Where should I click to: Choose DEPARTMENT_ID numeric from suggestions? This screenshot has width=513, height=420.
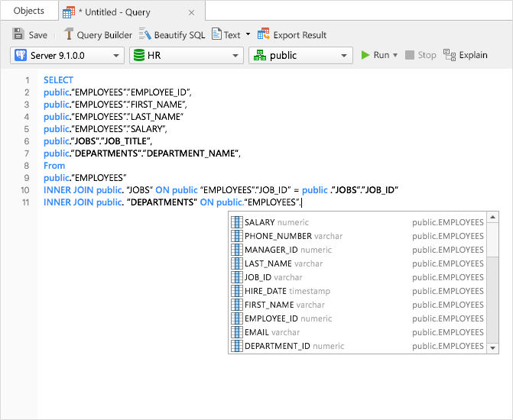coord(357,346)
